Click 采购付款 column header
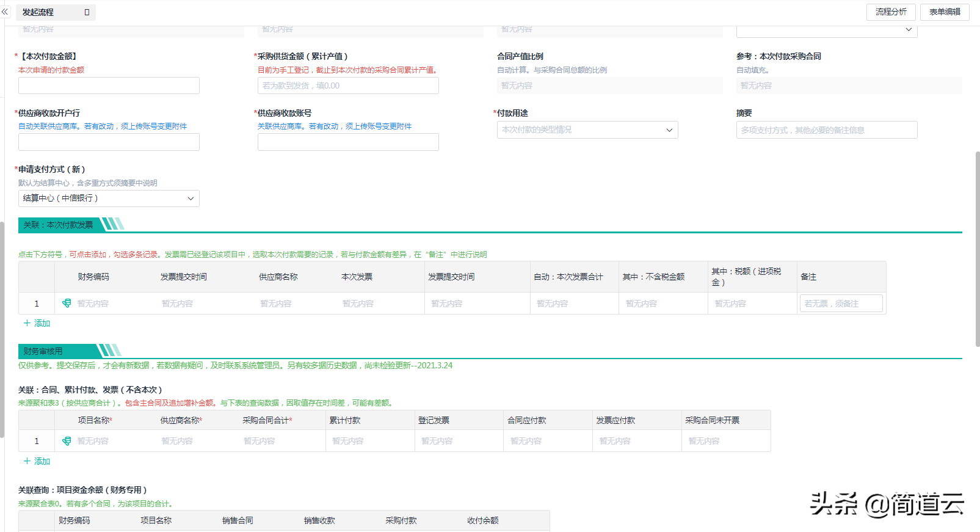980x532 pixels. 401,520
